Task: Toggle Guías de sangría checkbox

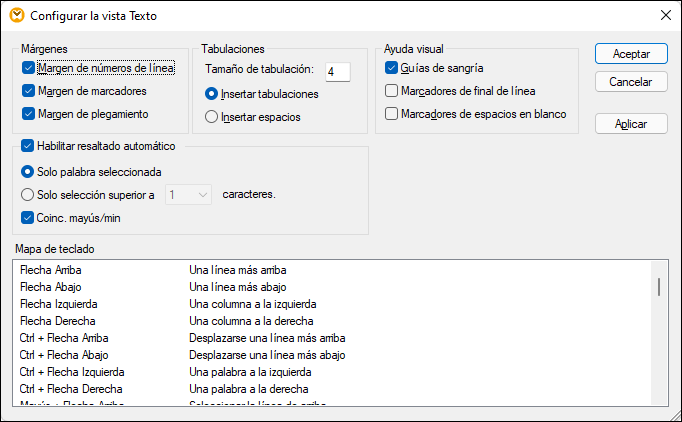Action: [392, 68]
